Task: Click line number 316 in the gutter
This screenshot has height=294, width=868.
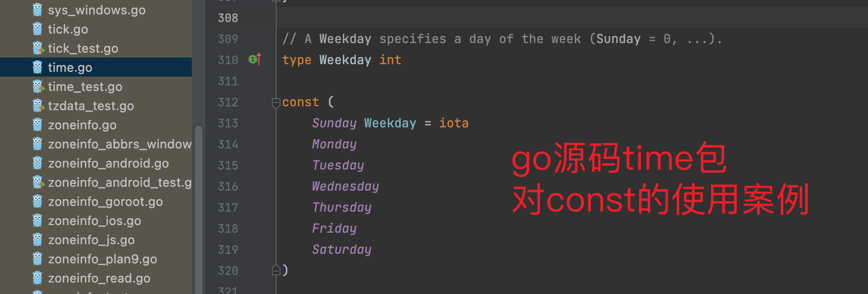Action: pos(228,186)
